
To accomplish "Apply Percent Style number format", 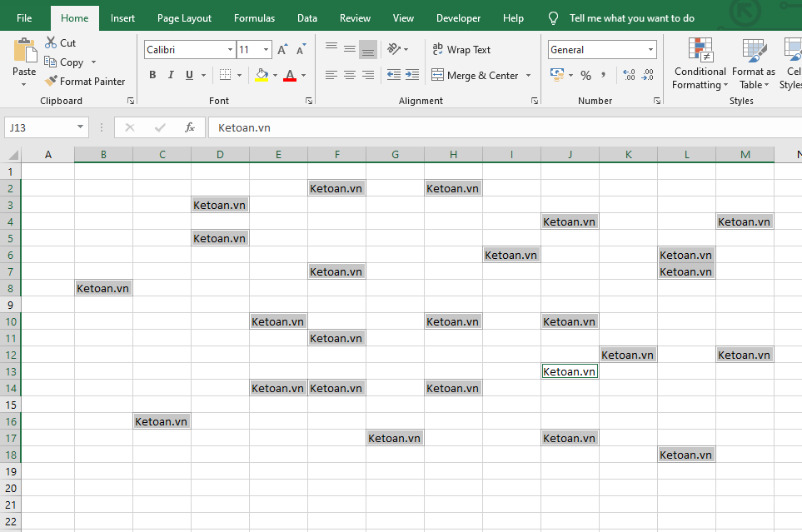I will 585,76.
